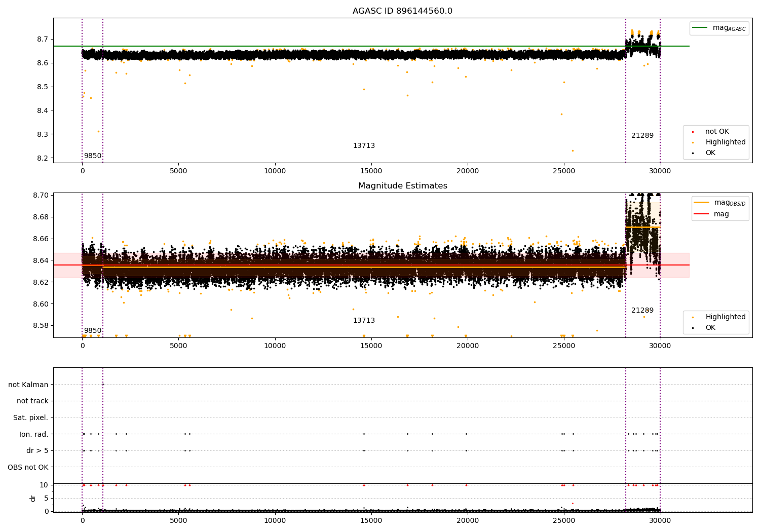Click 'Highlighted' in the top plot legend
This screenshot has width=760, height=532.
pos(725,142)
